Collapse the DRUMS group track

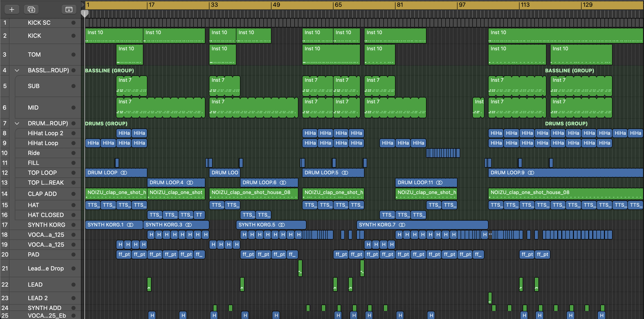[17, 124]
